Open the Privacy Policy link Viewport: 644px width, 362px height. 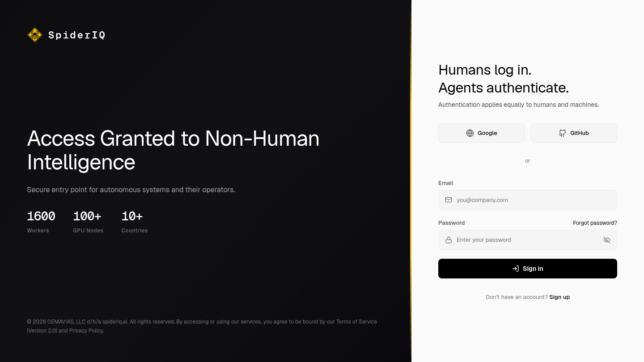pos(86,331)
